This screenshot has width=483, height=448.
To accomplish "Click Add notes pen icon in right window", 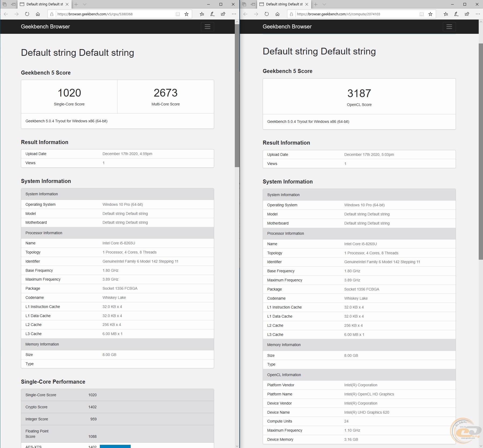I will coord(456,14).
